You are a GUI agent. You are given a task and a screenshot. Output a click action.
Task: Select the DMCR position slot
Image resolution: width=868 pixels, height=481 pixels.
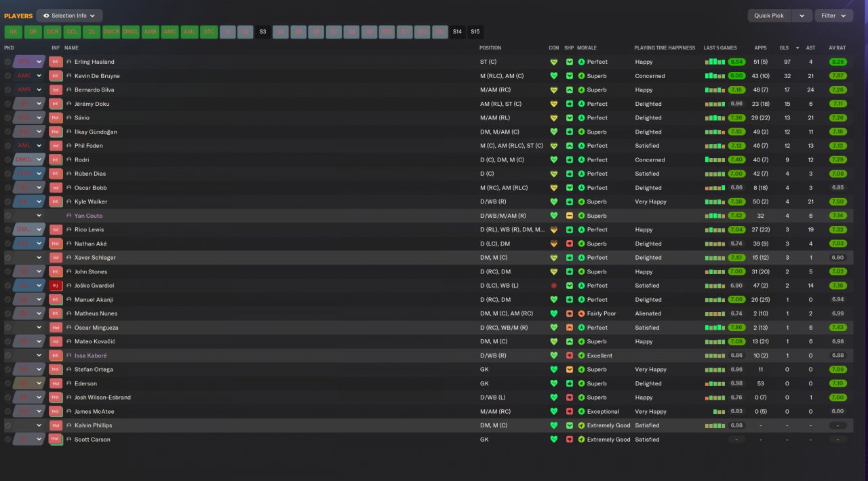[x=111, y=32]
